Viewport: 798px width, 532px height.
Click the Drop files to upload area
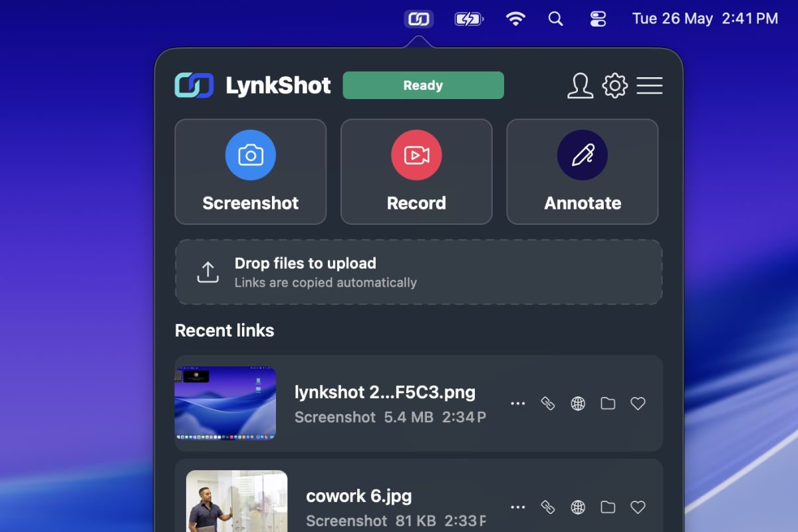(x=419, y=272)
